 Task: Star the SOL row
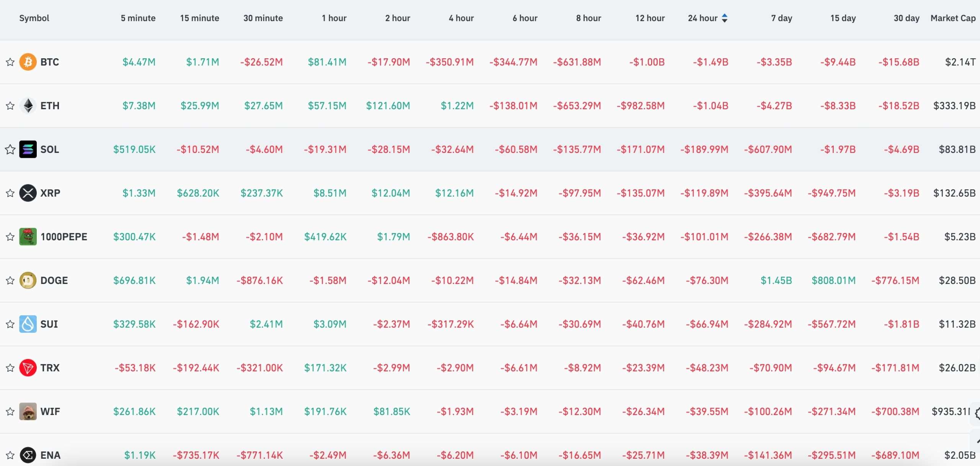[x=10, y=149]
